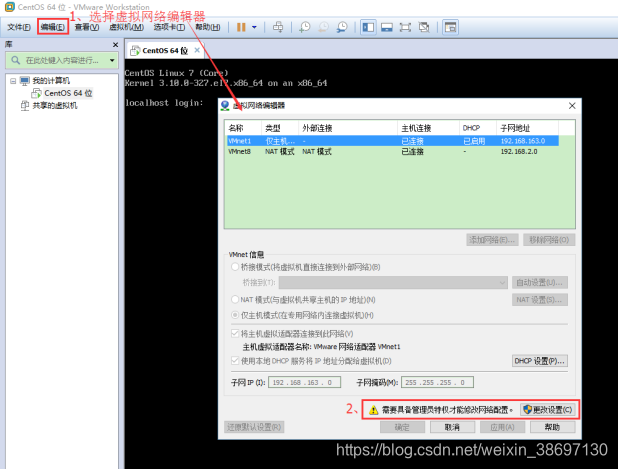The image size is (618, 469).
Task: Select the VMnet8 network row
Action: [x=393, y=151]
